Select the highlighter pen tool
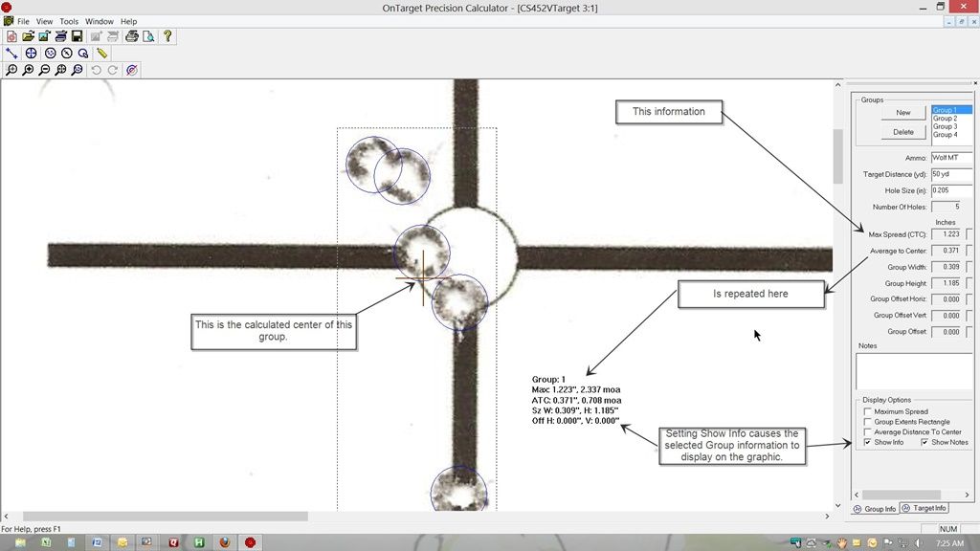980x551 pixels. pos(101,53)
